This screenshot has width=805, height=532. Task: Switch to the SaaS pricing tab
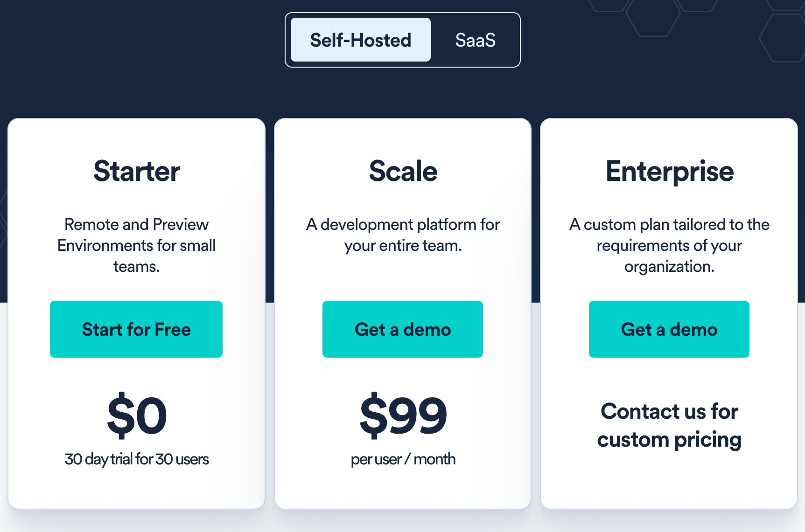[475, 40]
